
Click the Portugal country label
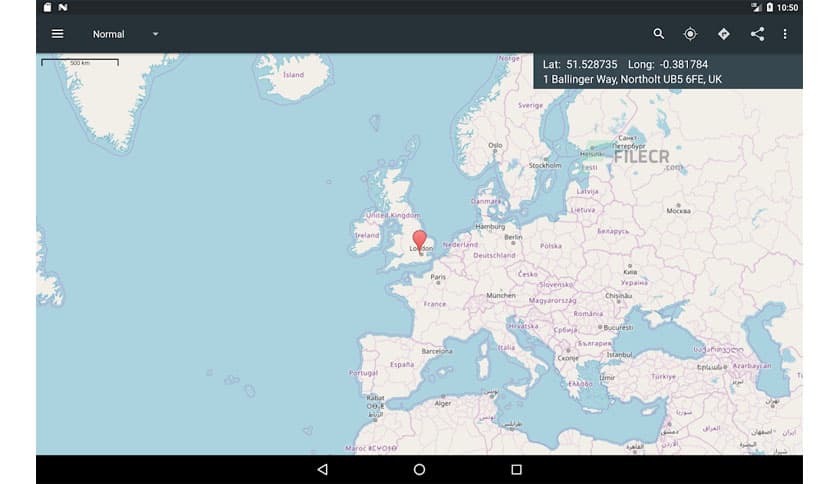pos(363,373)
